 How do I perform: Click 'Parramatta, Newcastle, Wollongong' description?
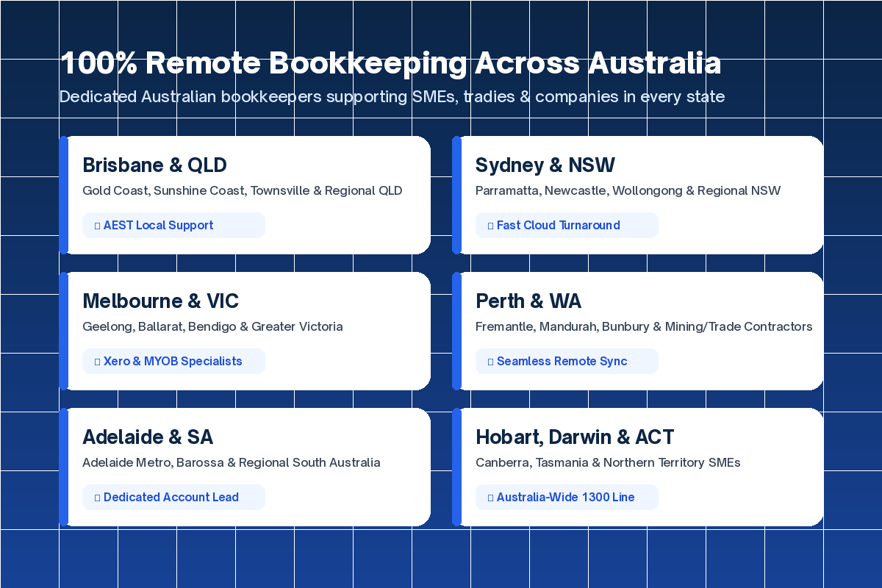point(628,191)
